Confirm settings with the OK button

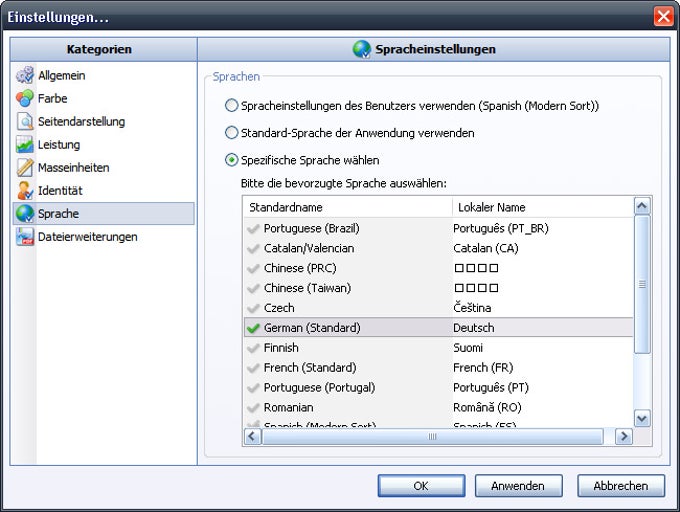[x=421, y=486]
